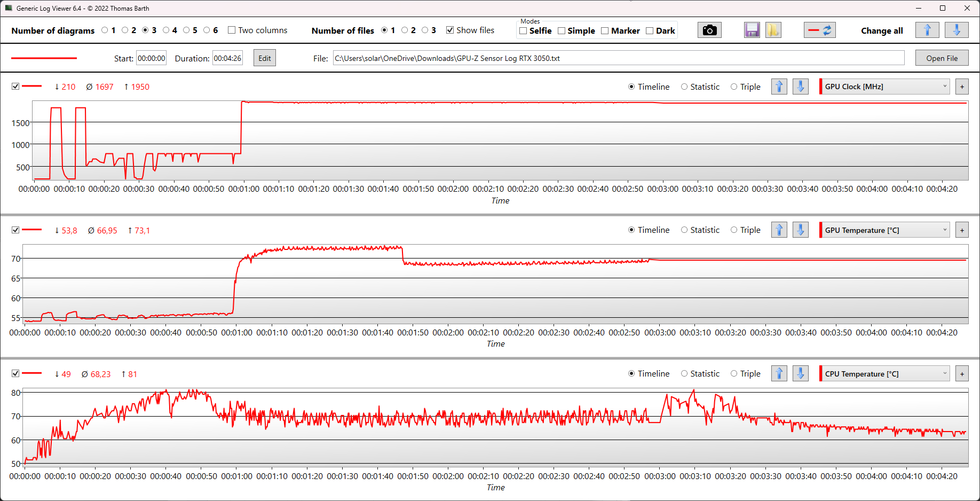Move GPU Temperature diagram up
The image size is (980, 501).
[x=779, y=230]
